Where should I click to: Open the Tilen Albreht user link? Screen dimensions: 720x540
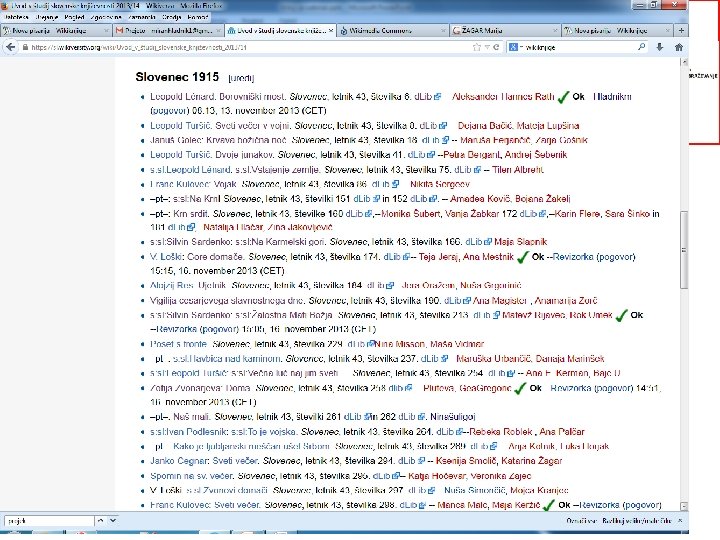518,170
